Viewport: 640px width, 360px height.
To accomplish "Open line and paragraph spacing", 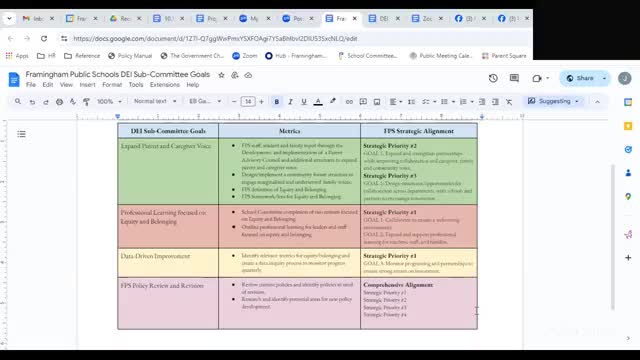I will pyautogui.click(x=411, y=102).
